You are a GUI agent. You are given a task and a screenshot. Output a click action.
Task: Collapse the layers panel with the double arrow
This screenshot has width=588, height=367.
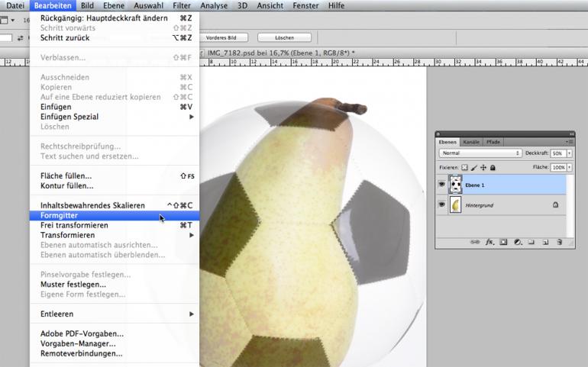(571, 134)
